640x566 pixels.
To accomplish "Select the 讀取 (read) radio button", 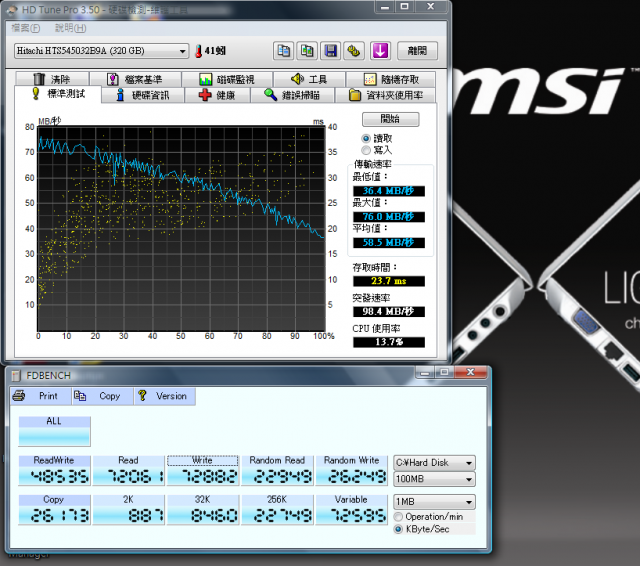I will pyautogui.click(x=366, y=138).
